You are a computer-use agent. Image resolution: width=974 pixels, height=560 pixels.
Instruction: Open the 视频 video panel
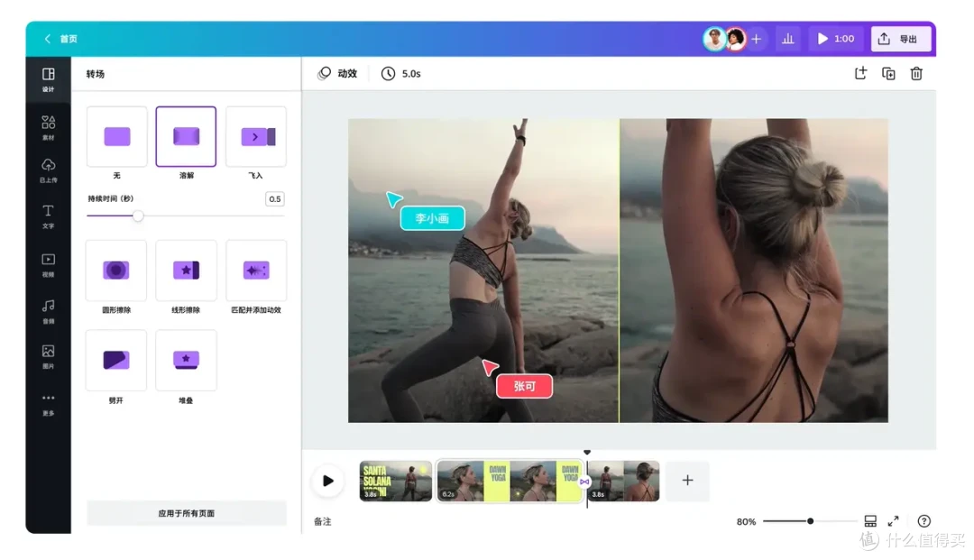48,263
